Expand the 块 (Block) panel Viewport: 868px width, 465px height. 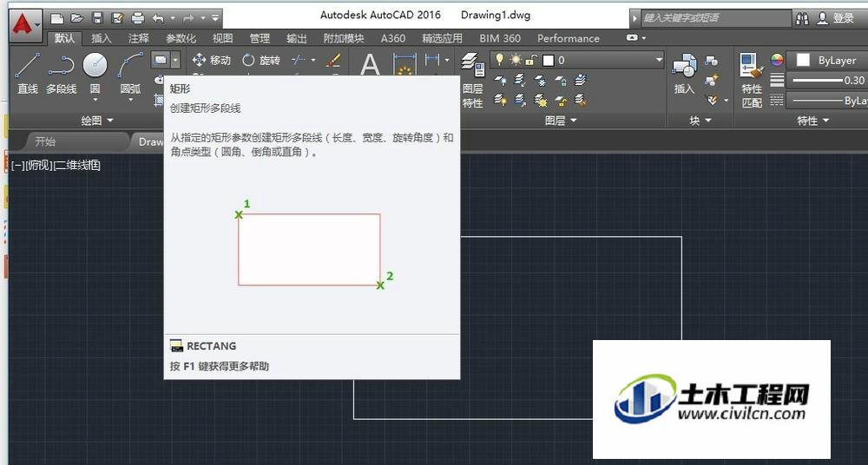[x=700, y=120]
